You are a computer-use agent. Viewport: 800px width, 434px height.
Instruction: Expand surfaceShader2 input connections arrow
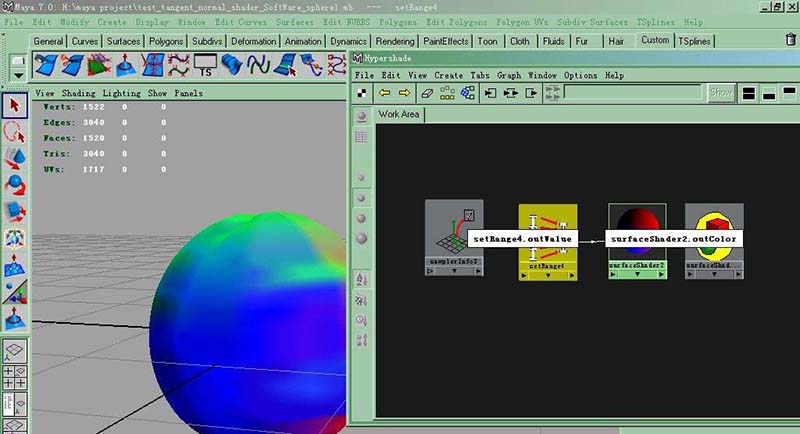[x=613, y=275]
